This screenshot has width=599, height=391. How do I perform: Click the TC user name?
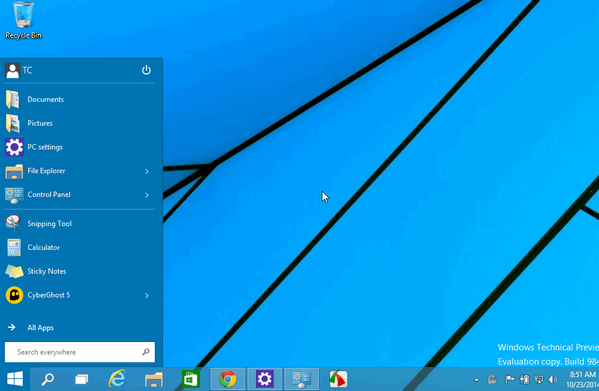28,70
